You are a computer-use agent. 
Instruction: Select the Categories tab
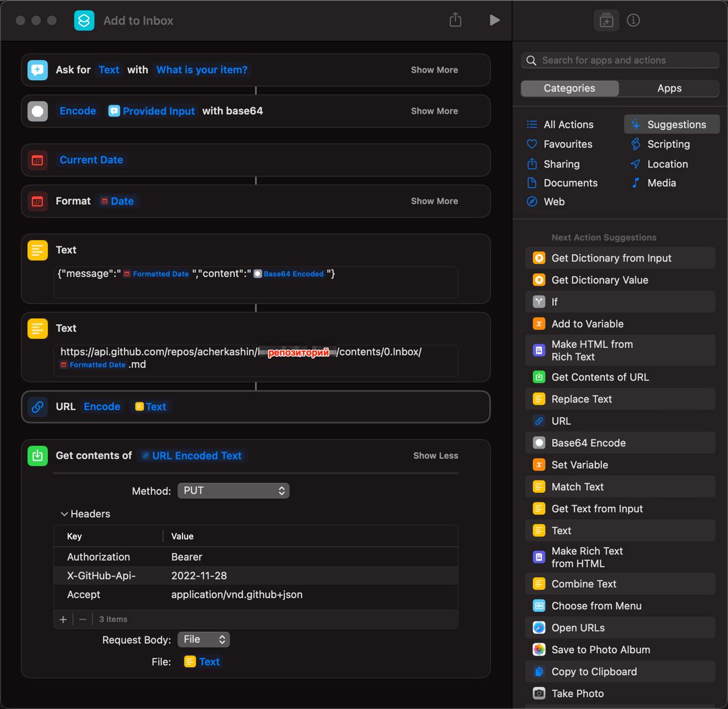pyautogui.click(x=569, y=88)
